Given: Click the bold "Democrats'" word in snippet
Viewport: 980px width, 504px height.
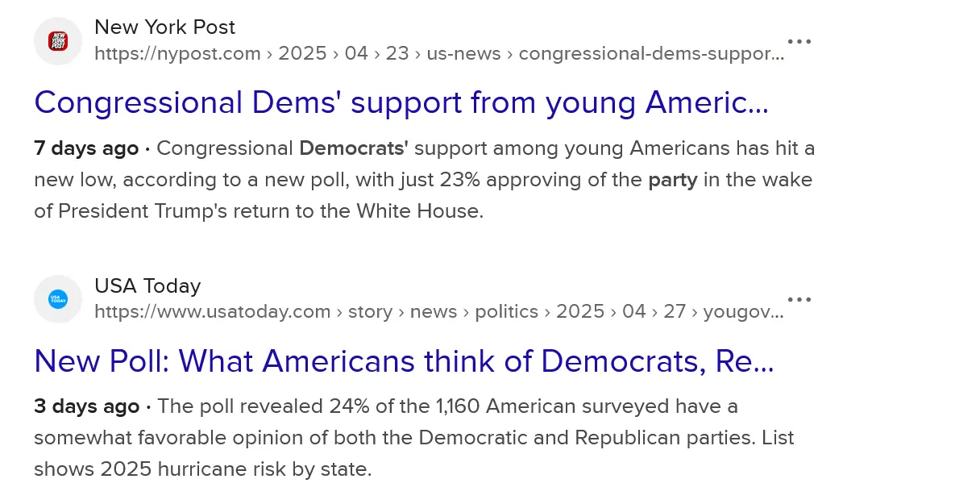Looking at the screenshot, I should pos(354,148).
